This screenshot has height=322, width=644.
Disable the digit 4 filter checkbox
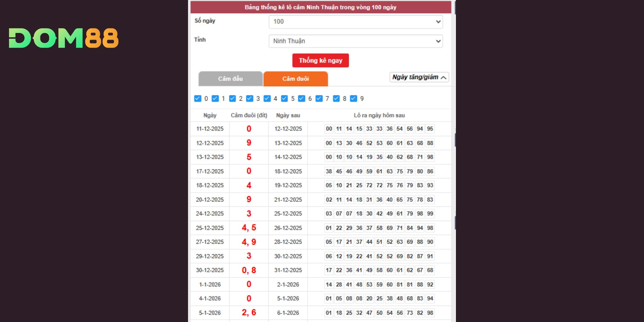(x=267, y=98)
